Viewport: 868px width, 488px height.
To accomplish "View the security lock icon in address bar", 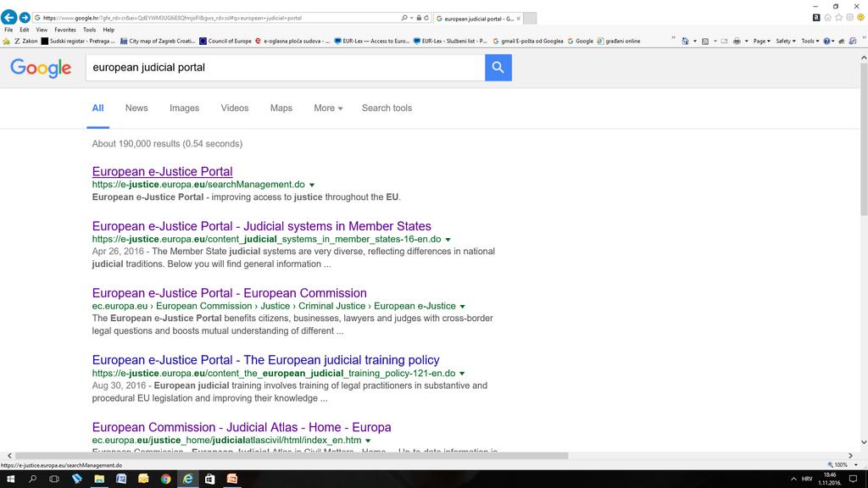I will click(x=419, y=19).
